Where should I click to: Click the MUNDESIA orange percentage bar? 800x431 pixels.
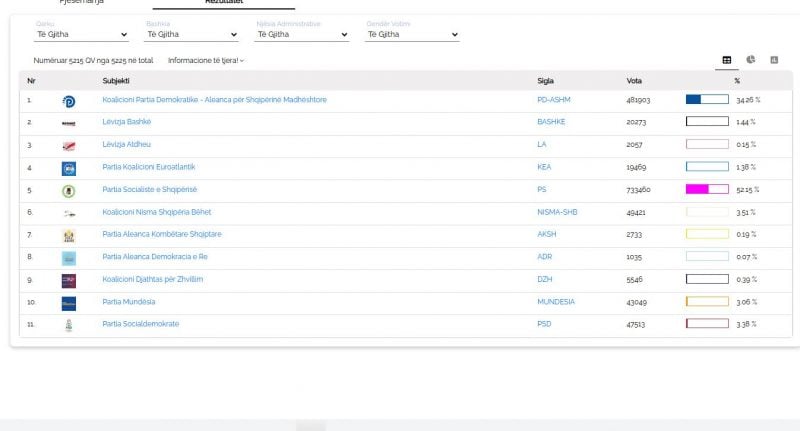[707, 301]
